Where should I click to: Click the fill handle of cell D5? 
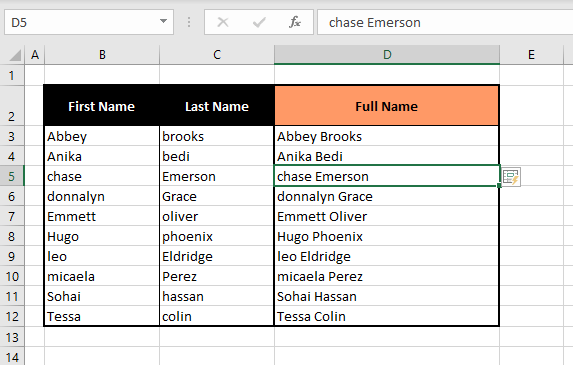499,186
